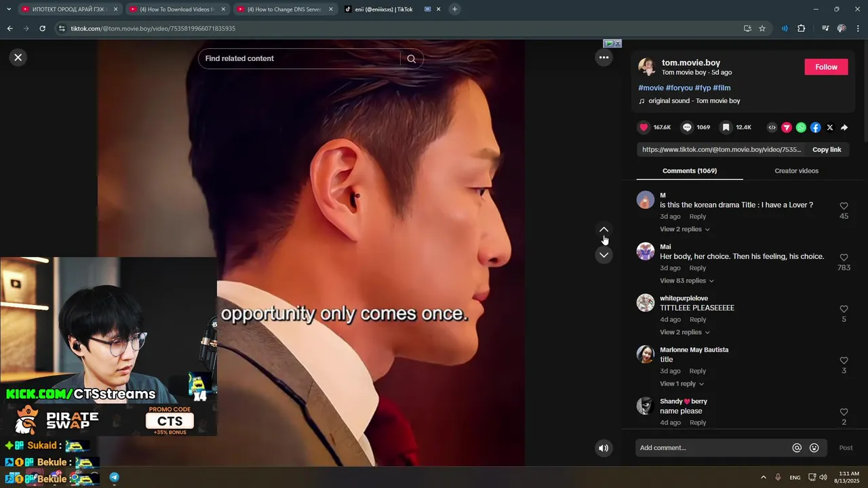This screenshot has width=868, height=488.
Task: Go to previous video with up arrow
Action: 604,230
